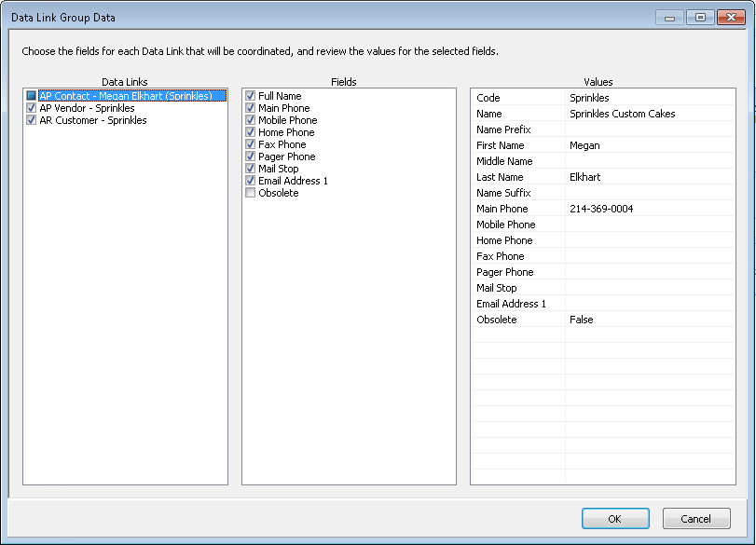Click the Main Phone value 214-369-0004
Screen dimensions: 756x545
(x=601, y=209)
